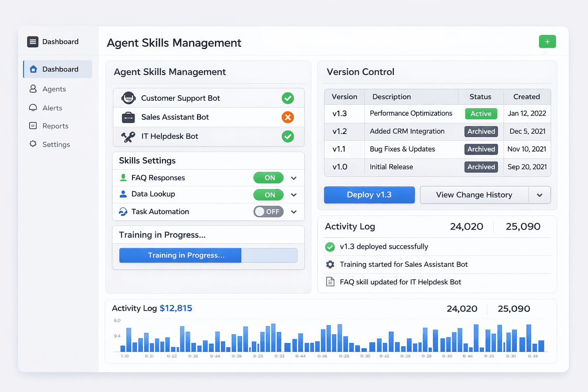Click the Deploy v1.3 button
588x392 pixels.
[369, 195]
